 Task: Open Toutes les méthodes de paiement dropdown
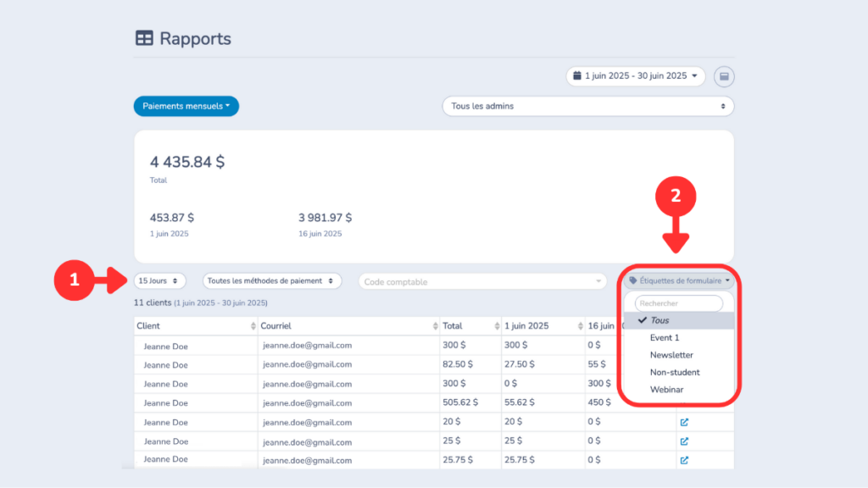pos(272,280)
